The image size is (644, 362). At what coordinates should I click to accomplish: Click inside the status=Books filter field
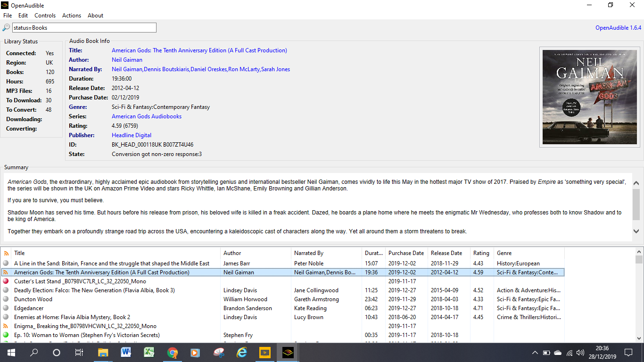[85, 27]
